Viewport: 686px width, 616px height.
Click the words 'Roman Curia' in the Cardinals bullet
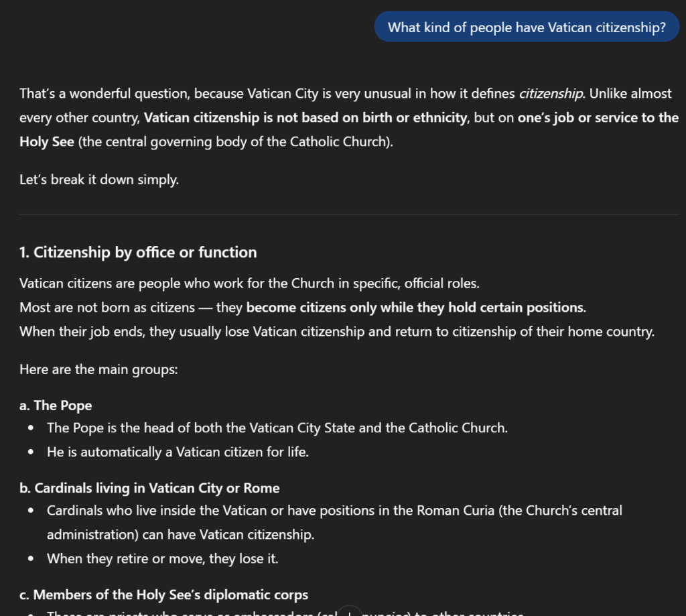click(x=452, y=510)
